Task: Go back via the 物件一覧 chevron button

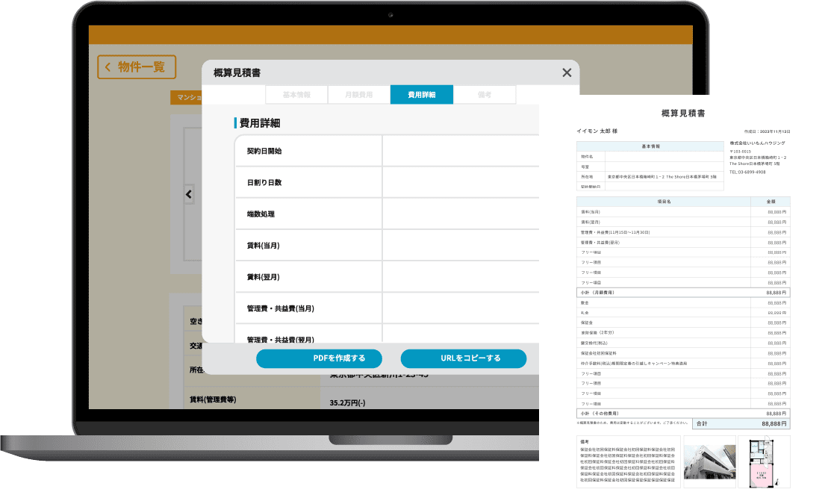Action: pyautogui.click(x=136, y=67)
